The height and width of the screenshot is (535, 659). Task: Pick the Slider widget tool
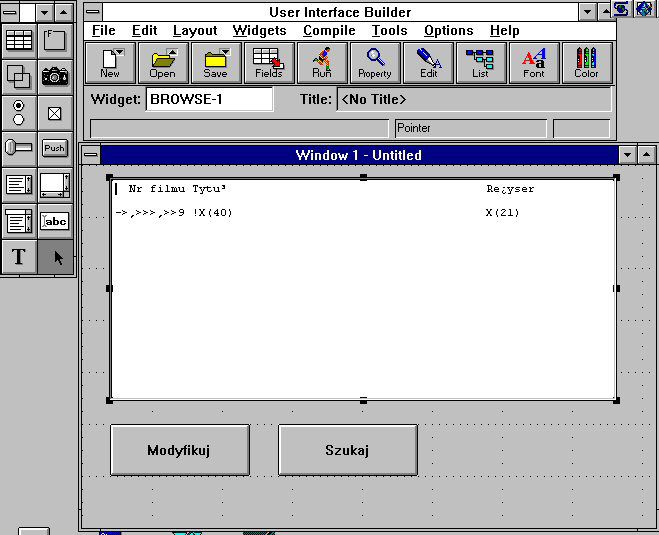19,148
